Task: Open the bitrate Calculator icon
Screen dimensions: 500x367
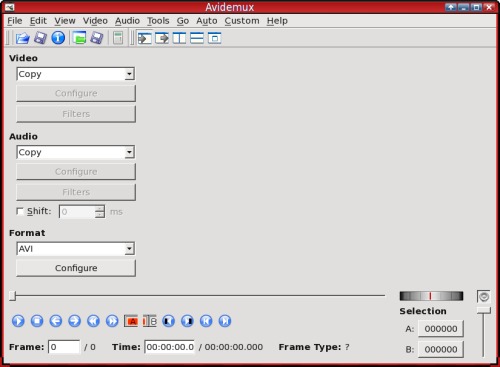Action: (118, 38)
